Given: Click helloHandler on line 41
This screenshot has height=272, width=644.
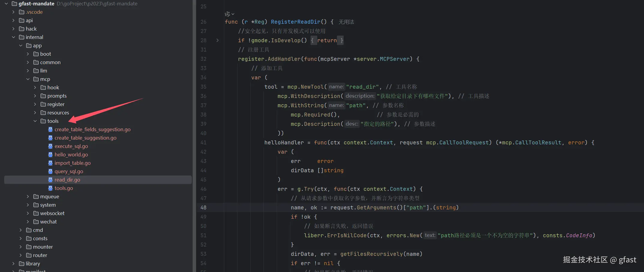Looking at the screenshot, I should pyautogui.click(x=284, y=143).
